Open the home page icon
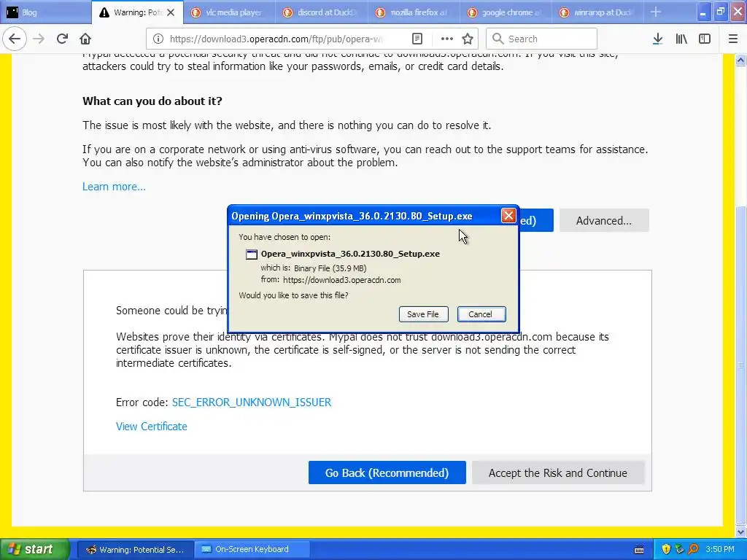Screen dimensions: 747x560 tap(85, 39)
